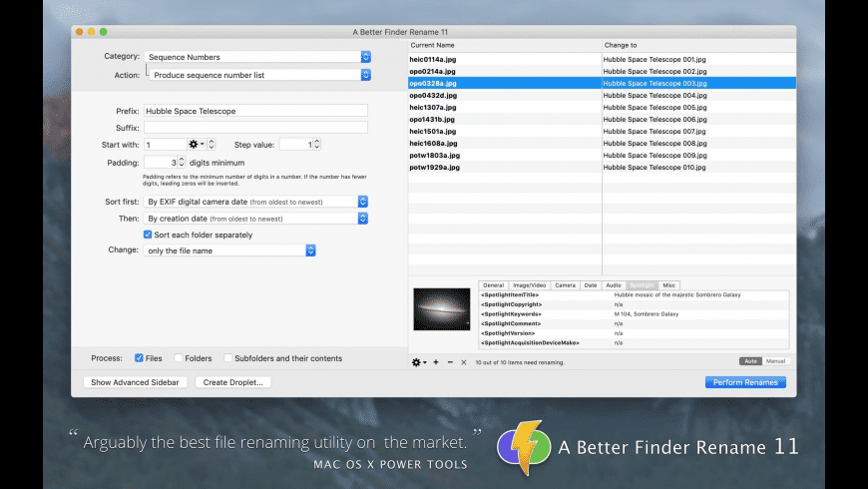Click the Current Name column header
This screenshot has width=868, height=489.
[505, 45]
